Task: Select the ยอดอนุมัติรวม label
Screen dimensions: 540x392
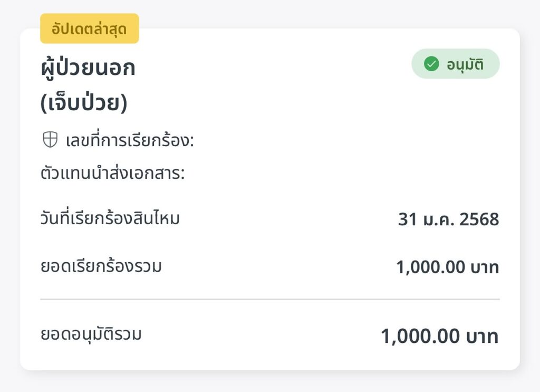Action: tap(91, 334)
